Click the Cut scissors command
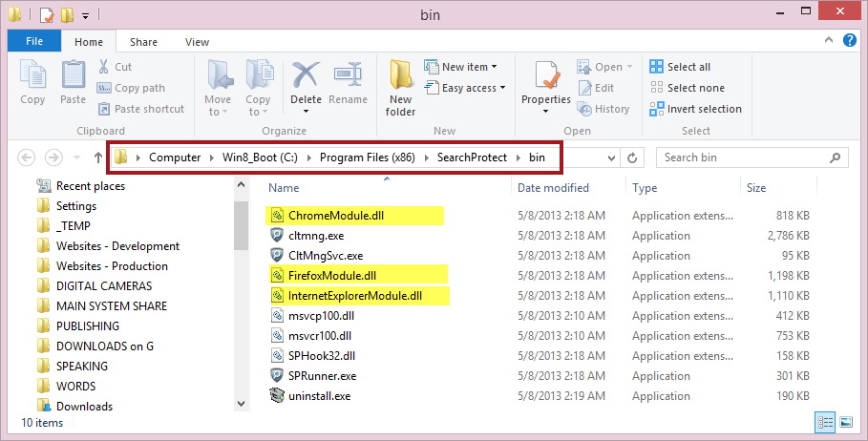 click(116, 67)
